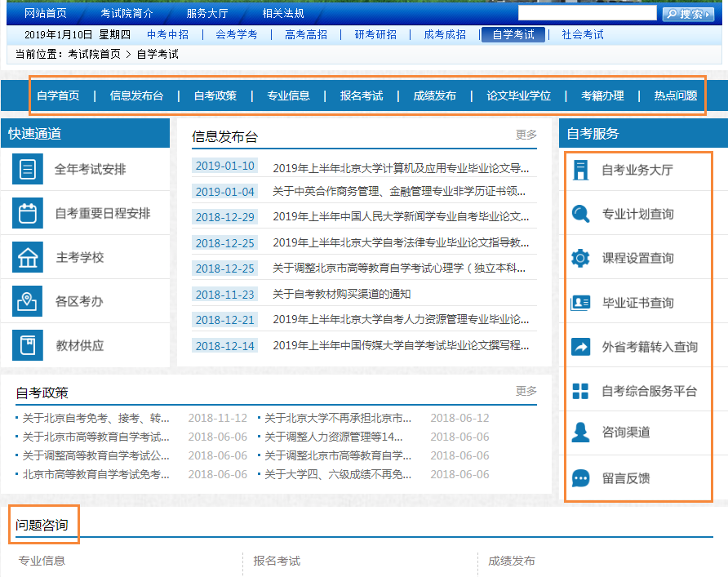
Task: Click the 自考重要日程安排 calendar icon
Action: pyautogui.click(x=28, y=214)
